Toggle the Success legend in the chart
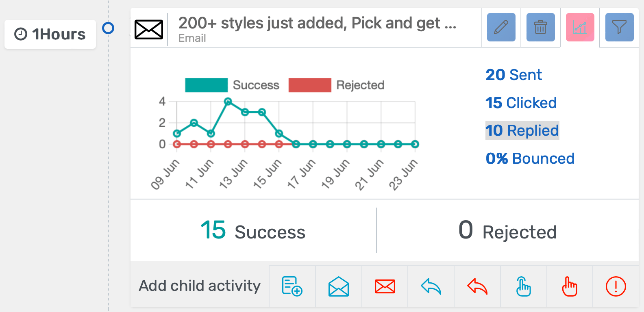This screenshot has height=312, width=644. point(256,85)
